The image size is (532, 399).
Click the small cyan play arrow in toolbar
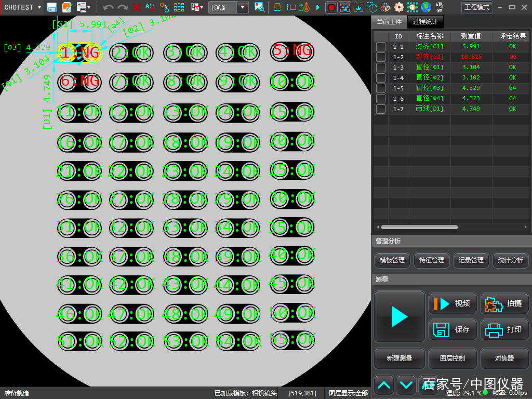click(x=318, y=7)
